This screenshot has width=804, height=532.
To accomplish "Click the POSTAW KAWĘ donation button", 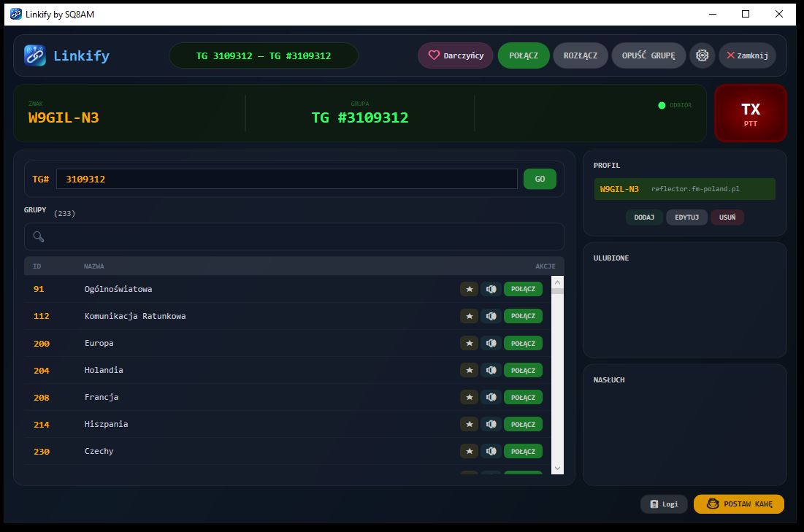I will point(738,504).
